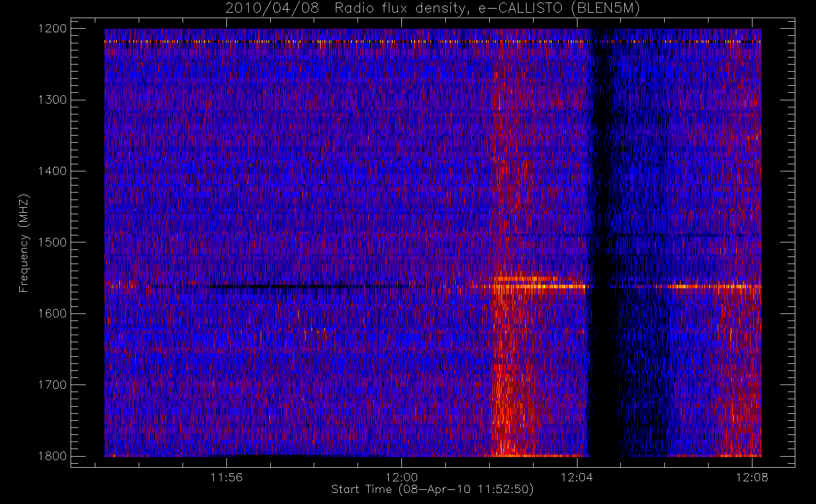Click the 1600 frequency tick label
Screen dimensions: 816x504
52,313
